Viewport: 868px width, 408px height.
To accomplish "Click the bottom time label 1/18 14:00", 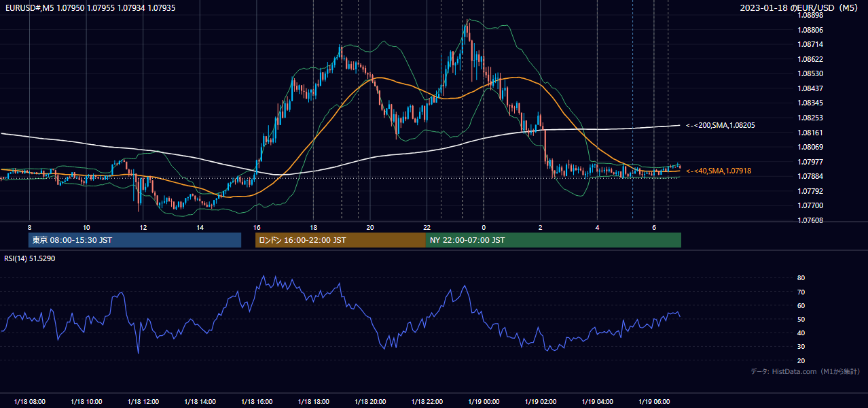I will 200,402.
